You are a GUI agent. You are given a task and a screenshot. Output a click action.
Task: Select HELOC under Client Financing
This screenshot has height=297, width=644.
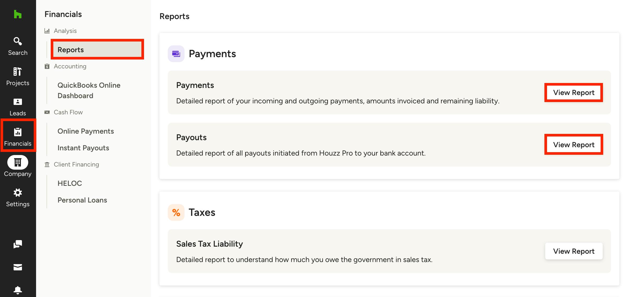(x=70, y=183)
